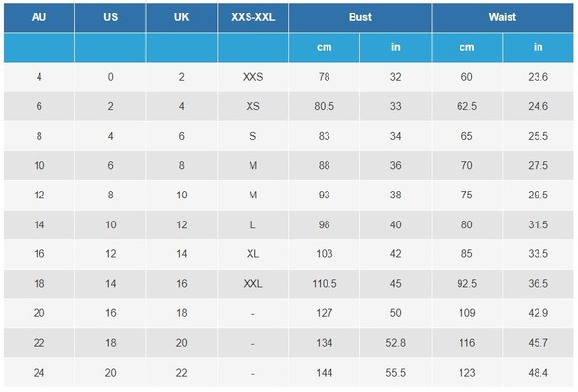Click the XS size cell

coord(252,106)
